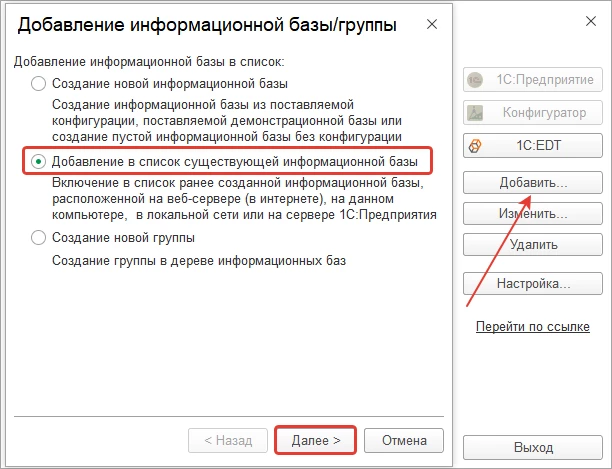This screenshot has height=469, width=612.
Task: Close the launcher window behind the dialog
Action: tap(591, 21)
